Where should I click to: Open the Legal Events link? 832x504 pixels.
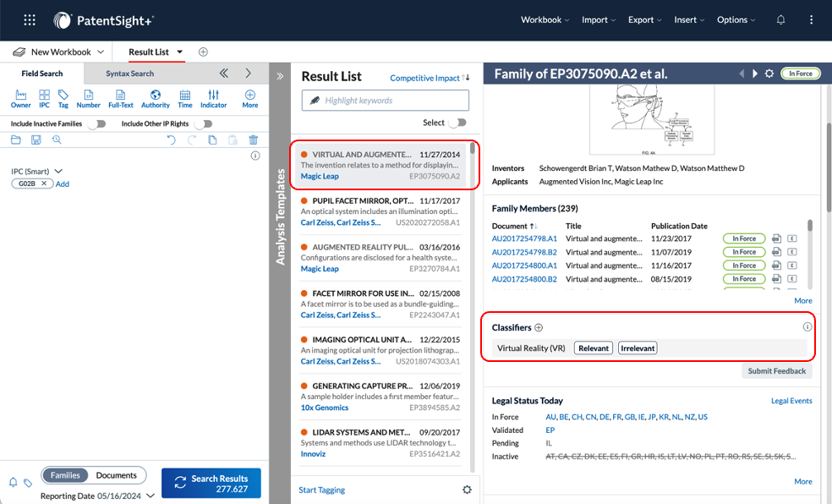tap(791, 401)
